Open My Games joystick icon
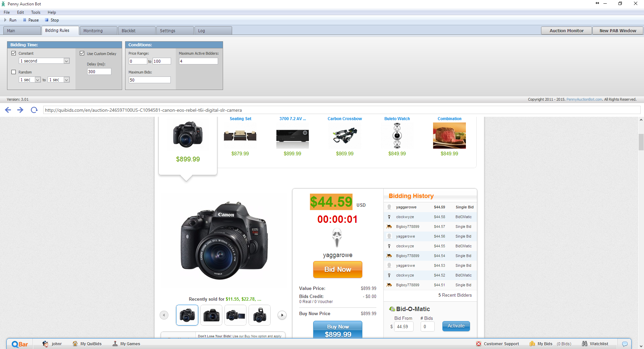 point(115,344)
